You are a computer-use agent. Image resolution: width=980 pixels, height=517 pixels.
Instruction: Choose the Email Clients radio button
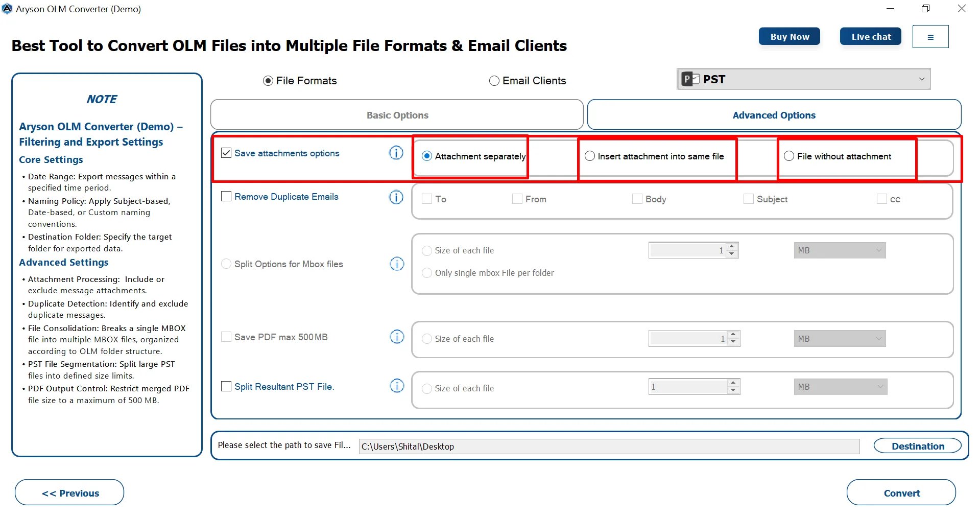coord(494,81)
